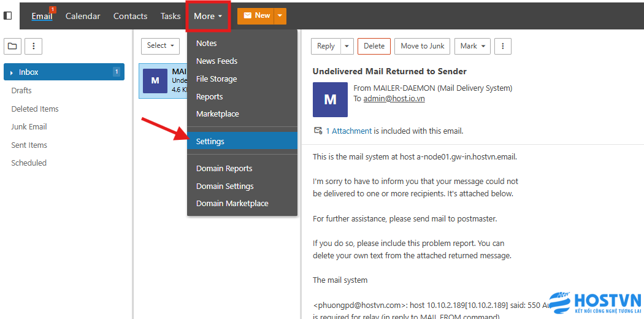
Task: Open the message actions three-dot menu
Action: click(502, 46)
